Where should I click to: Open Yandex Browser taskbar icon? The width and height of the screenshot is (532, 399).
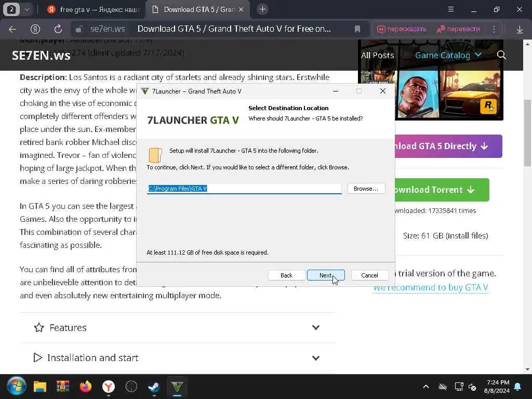click(109, 387)
